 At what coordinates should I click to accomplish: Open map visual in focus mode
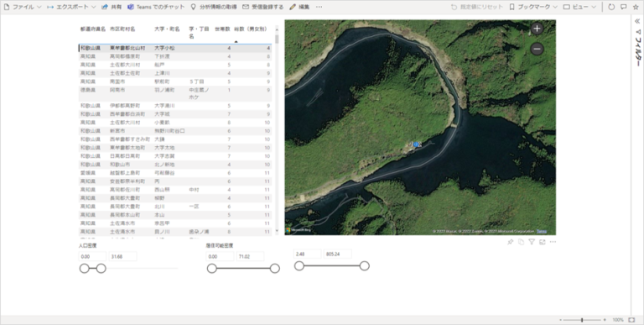(543, 242)
